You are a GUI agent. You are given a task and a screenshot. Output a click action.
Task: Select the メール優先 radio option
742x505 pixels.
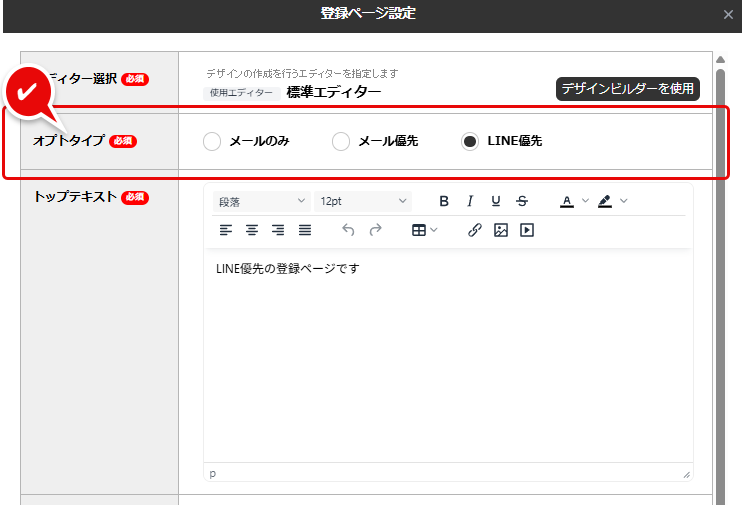click(341, 142)
